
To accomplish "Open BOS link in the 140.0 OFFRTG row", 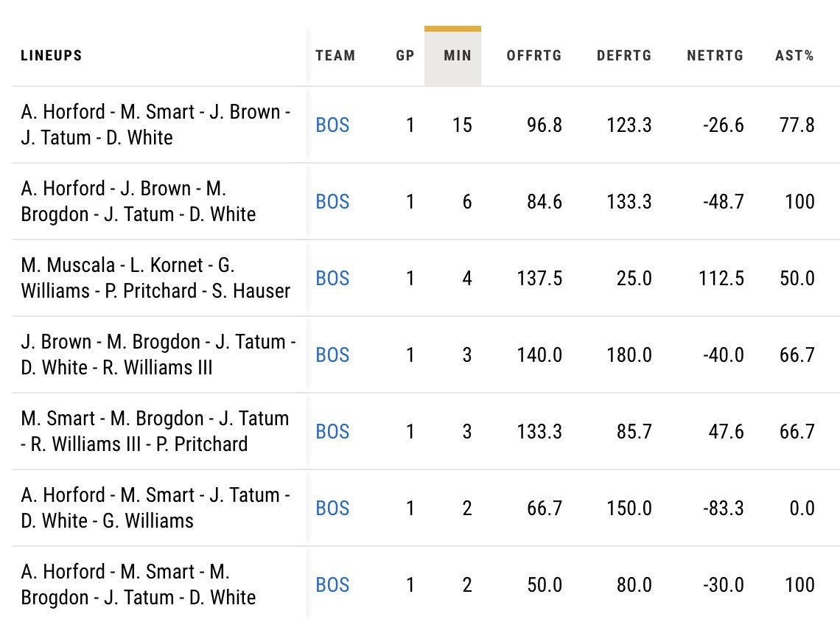I will [332, 355].
